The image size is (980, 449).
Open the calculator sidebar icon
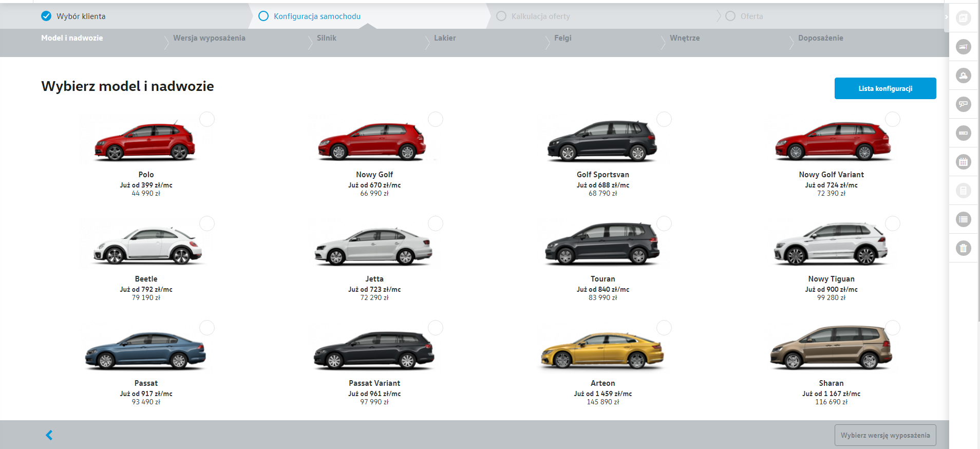pyautogui.click(x=963, y=191)
